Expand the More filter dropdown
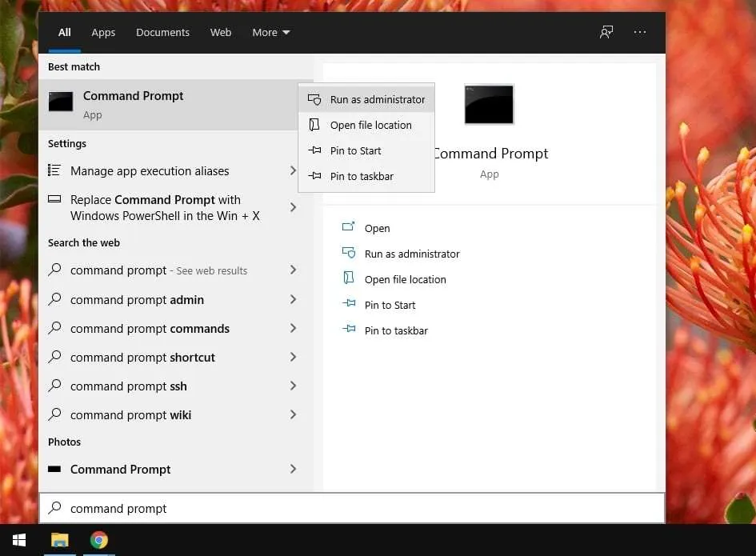 click(x=271, y=32)
